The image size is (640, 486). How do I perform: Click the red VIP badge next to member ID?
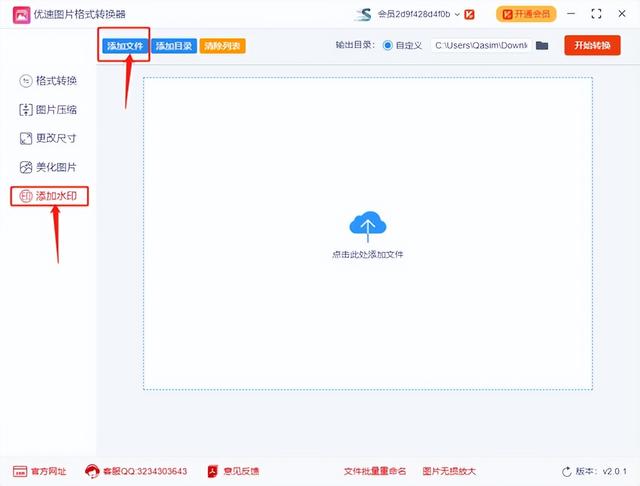(x=469, y=15)
